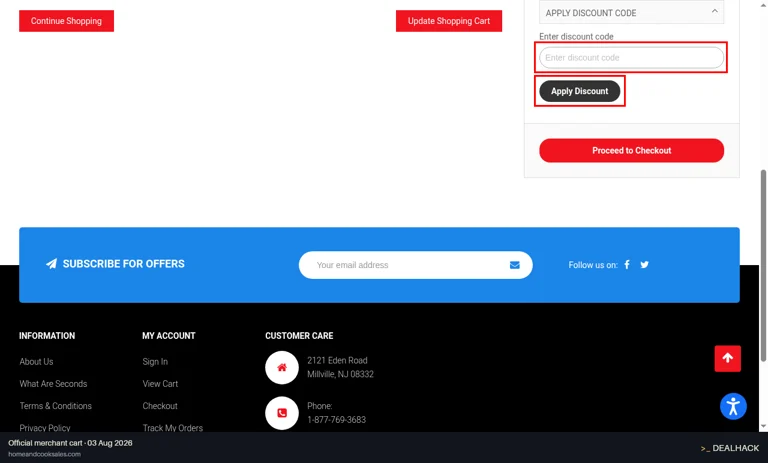This screenshot has width=768, height=463.
Task: Click the paper plane subscribe icon
Action: [51, 264]
